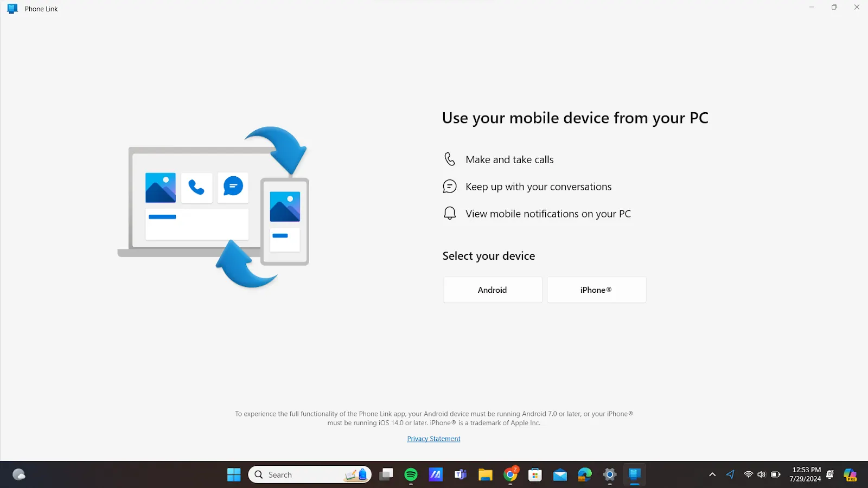Click the Phone Link taskbar icon
Viewport: 868px width, 488px height.
pyautogui.click(x=634, y=475)
